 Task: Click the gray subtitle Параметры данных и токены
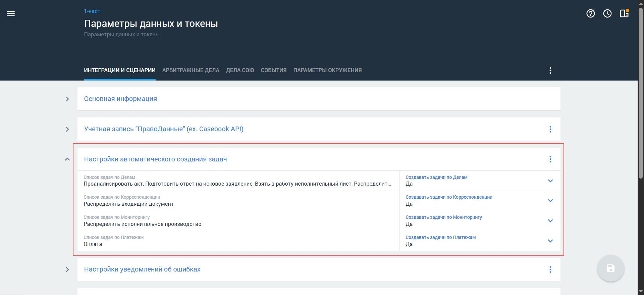point(122,35)
